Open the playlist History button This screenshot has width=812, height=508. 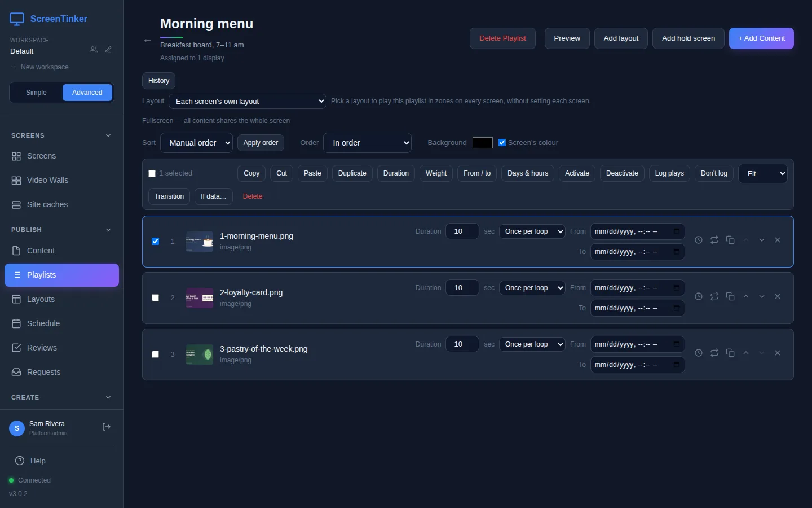[158, 81]
